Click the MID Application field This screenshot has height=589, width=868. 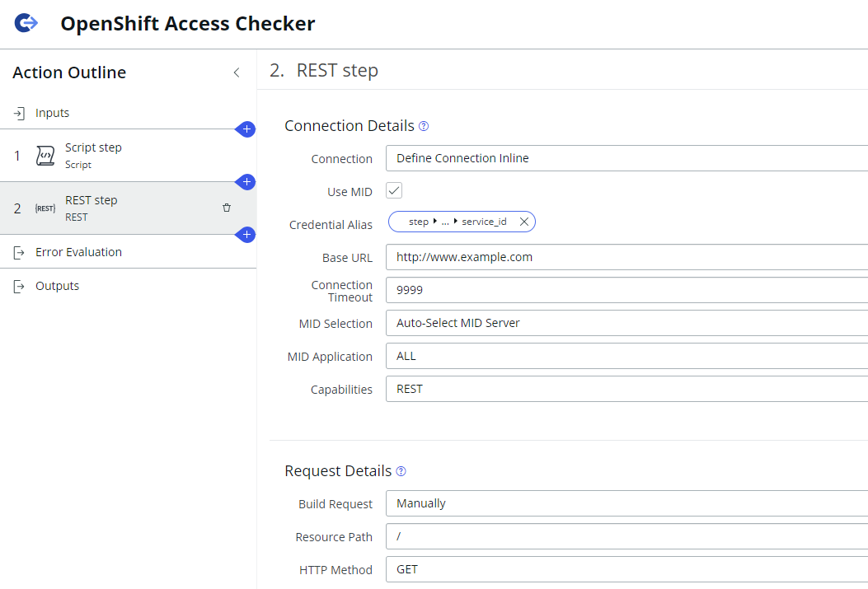click(x=626, y=356)
